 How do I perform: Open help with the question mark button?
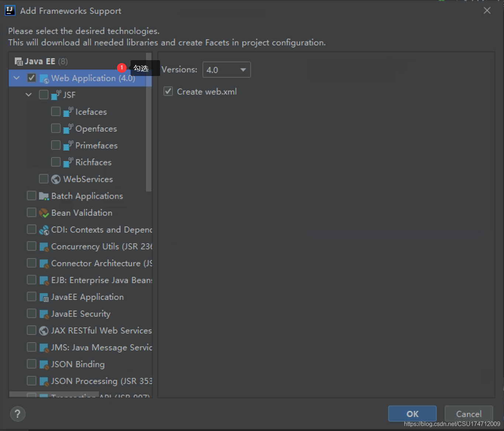pyautogui.click(x=18, y=414)
